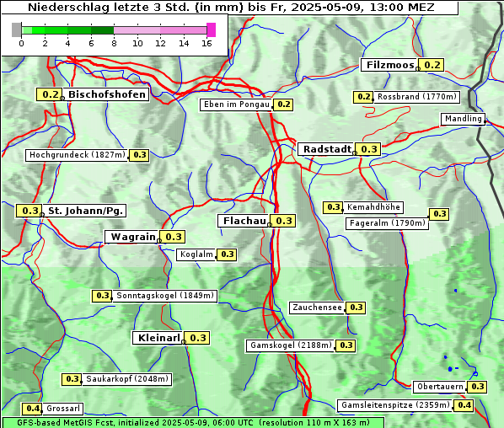Click the Flachau place label
The image size is (504, 428).
point(244,221)
